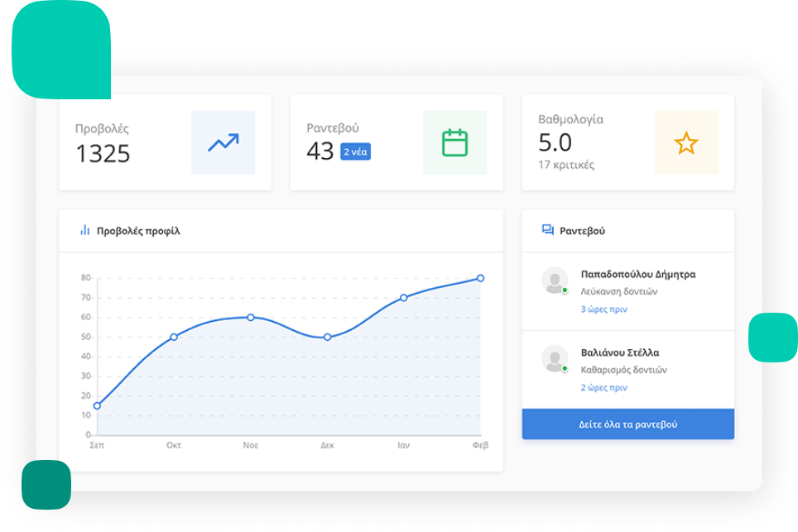798x532 pixels.
Task: Click the Προβολές προφίλ chart title
Action: (138, 231)
